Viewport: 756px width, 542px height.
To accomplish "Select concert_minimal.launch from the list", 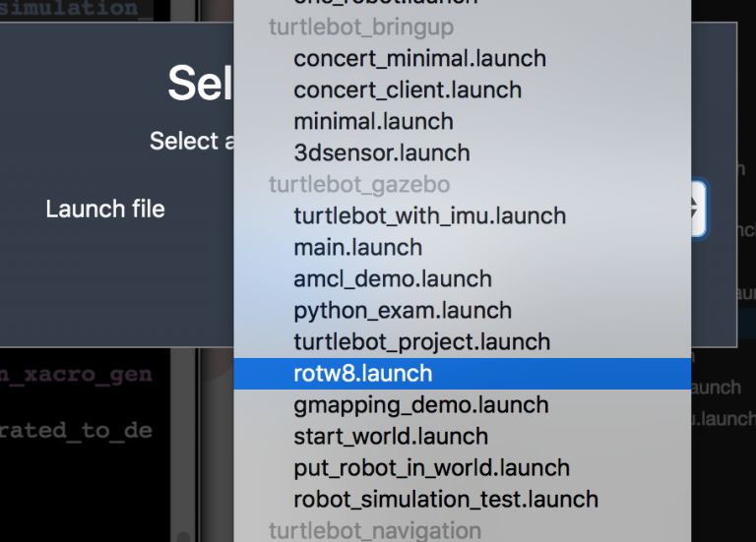I will coord(462,59).
